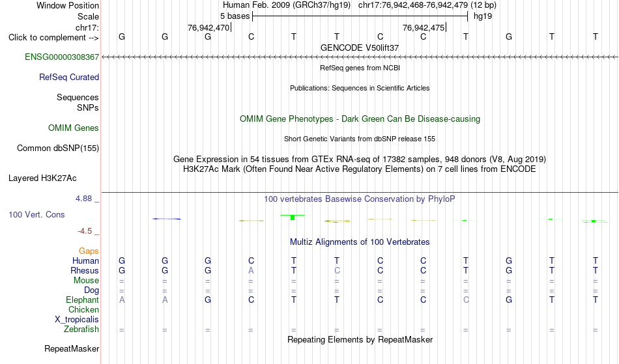Click the 76,942,470 ruler position marker
The image size is (619, 364).
tap(209, 27)
